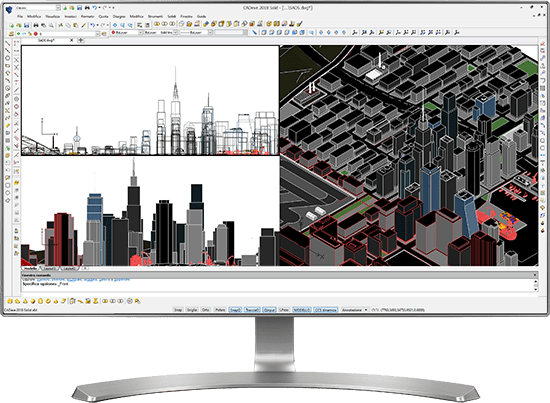
Task: Toggle the dynamic UCS (CCS dinamico) button
Action: click(x=326, y=310)
